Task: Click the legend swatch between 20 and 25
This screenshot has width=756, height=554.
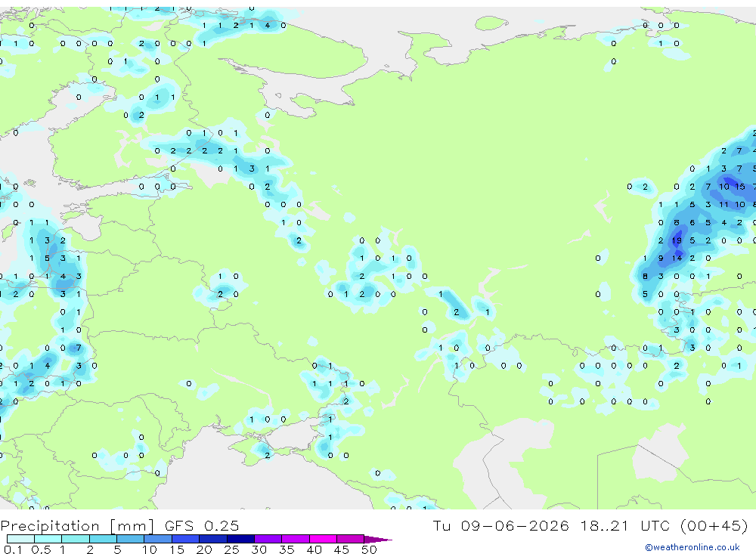Action: [212, 539]
